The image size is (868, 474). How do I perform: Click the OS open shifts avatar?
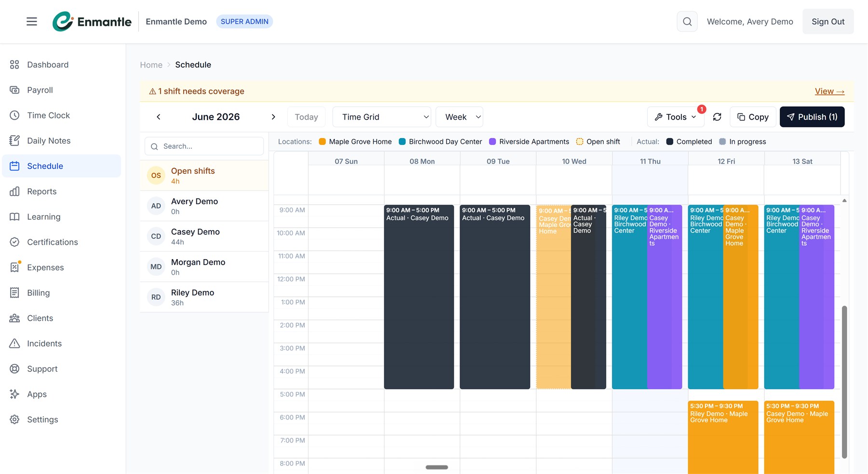pyautogui.click(x=156, y=176)
